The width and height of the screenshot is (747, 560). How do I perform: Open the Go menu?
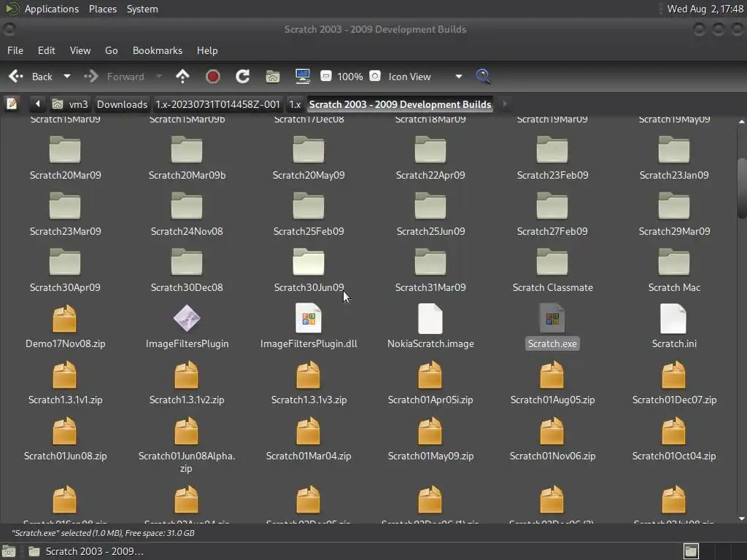[x=111, y=50]
